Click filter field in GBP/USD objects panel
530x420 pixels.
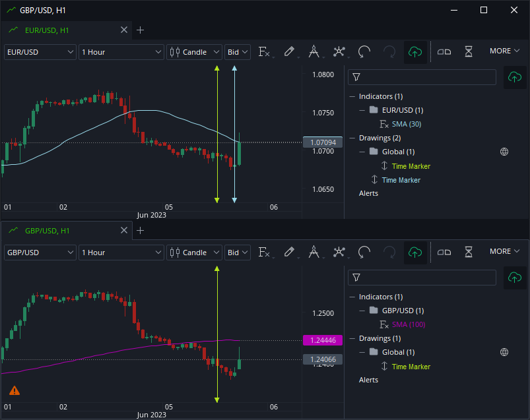coord(422,278)
